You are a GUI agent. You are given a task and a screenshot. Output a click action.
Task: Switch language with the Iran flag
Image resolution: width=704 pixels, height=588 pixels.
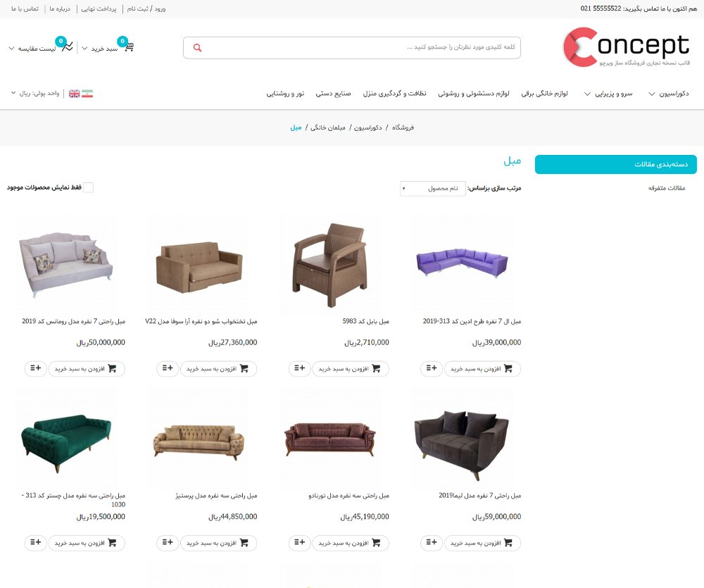87,94
